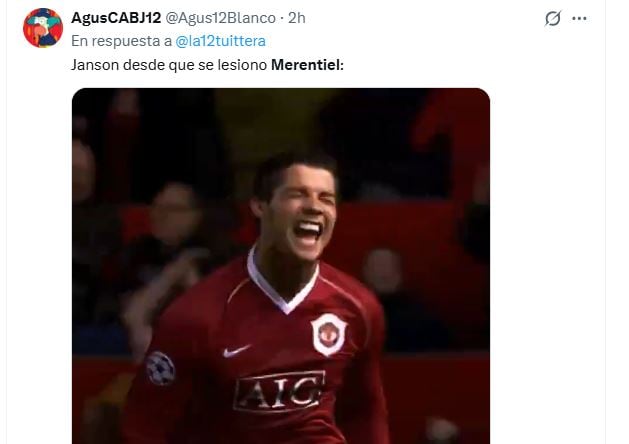Click the 2h timestamp of the tweet

point(297,18)
